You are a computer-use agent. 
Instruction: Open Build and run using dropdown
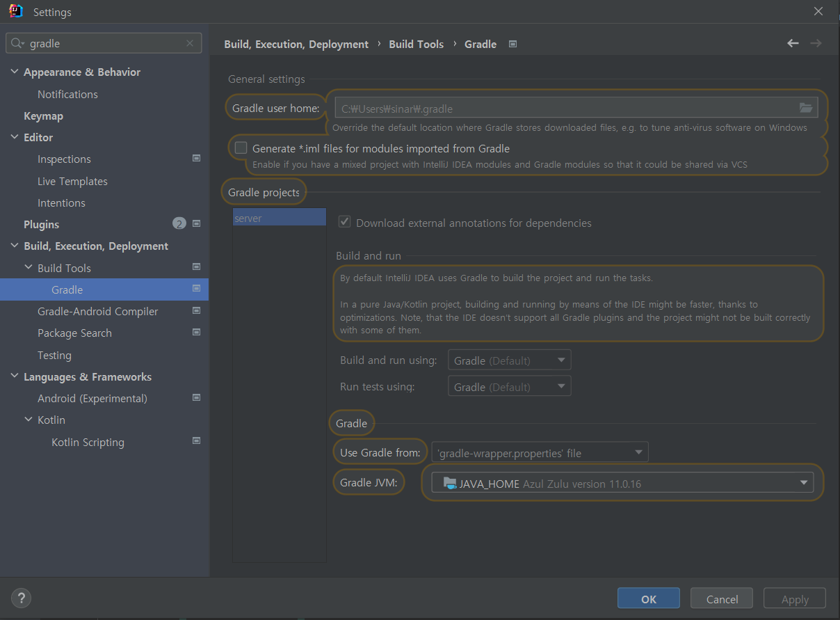pos(510,360)
